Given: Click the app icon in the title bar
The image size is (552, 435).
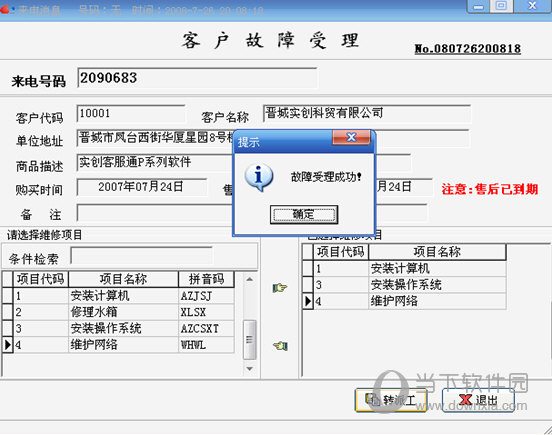Looking at the screenshot, I should pos(5,10).
